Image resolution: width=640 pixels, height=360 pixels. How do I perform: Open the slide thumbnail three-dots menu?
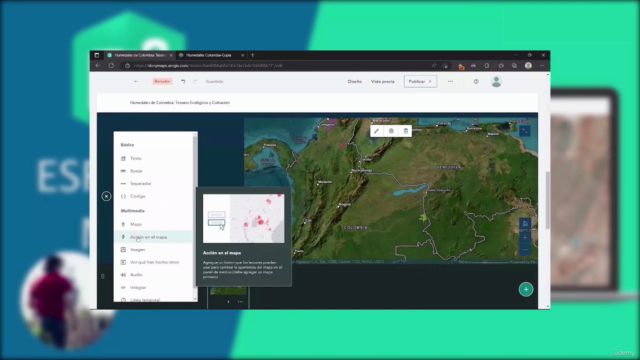click(x=240, y=302)
